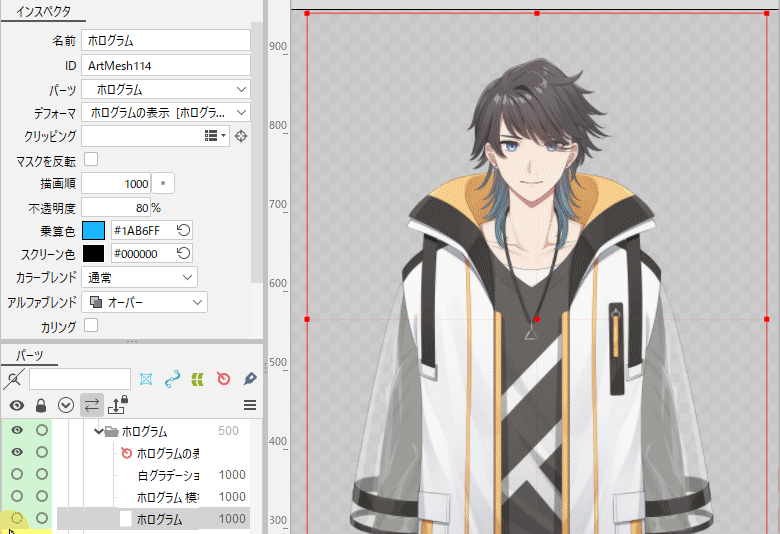The height and width of the screenshot is (534, 780).
Task: Select the 白グラデーション item in parts list
Action: [168, 475]
